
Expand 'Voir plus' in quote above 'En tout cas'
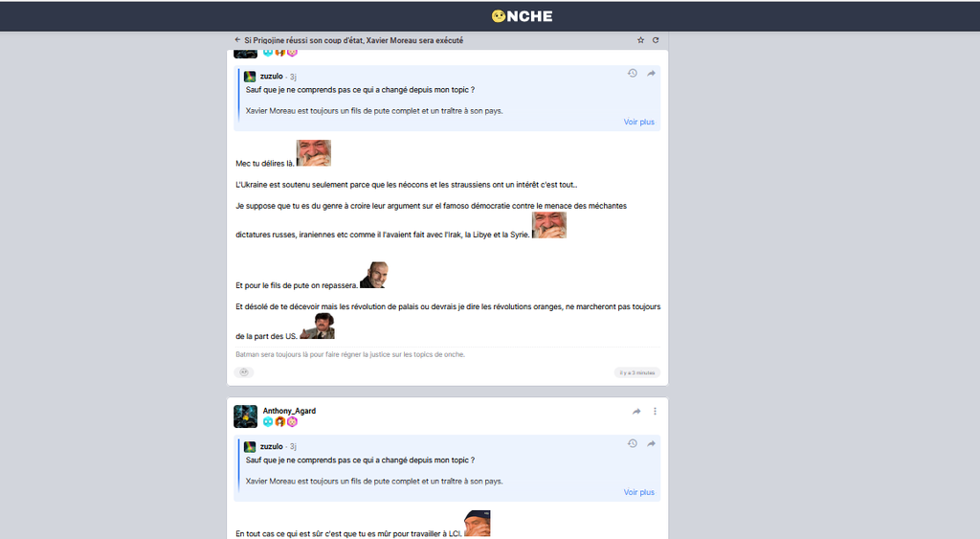pyautogui.click(x=638, y=492)
